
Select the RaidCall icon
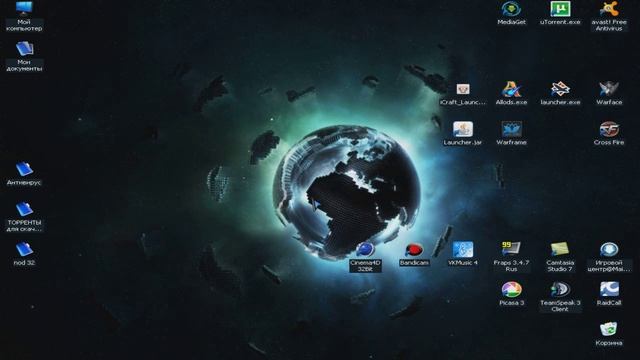[609, 289]
